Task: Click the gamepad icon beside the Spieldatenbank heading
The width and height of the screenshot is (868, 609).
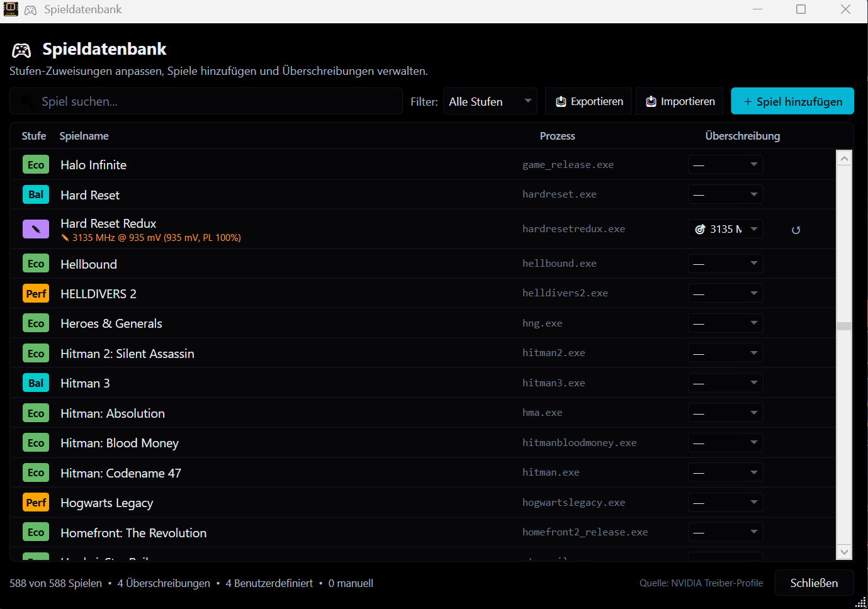Action: (x=21, y=50)
